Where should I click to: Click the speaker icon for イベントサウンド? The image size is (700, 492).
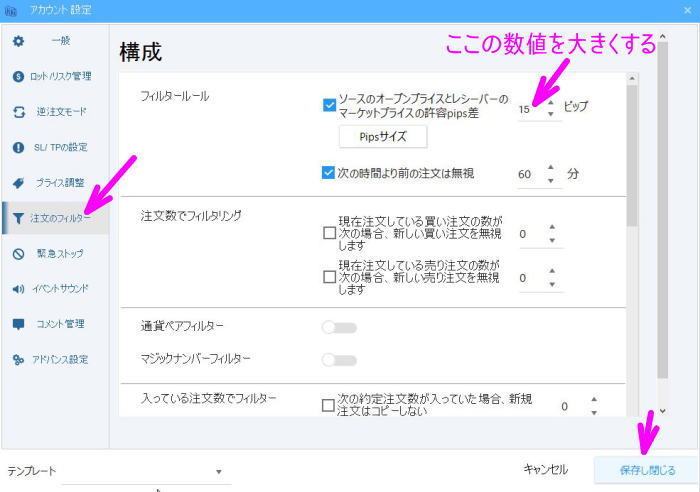click(18, 289)
